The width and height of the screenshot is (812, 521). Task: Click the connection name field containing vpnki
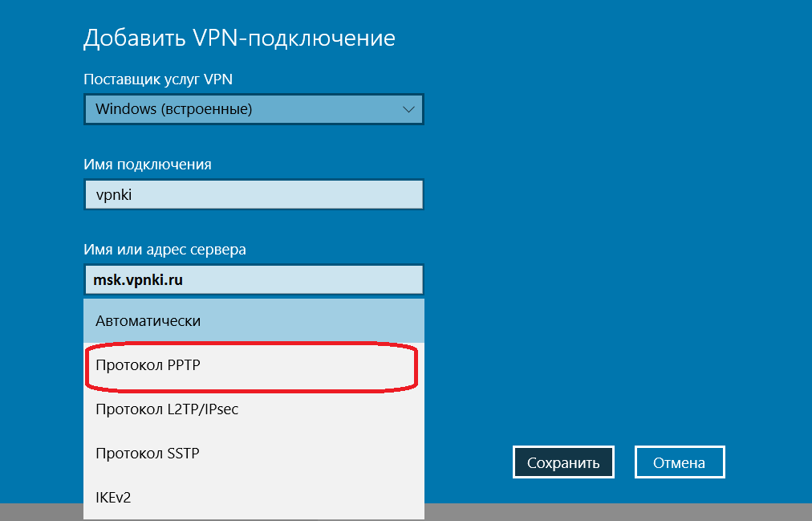(253, 194)
